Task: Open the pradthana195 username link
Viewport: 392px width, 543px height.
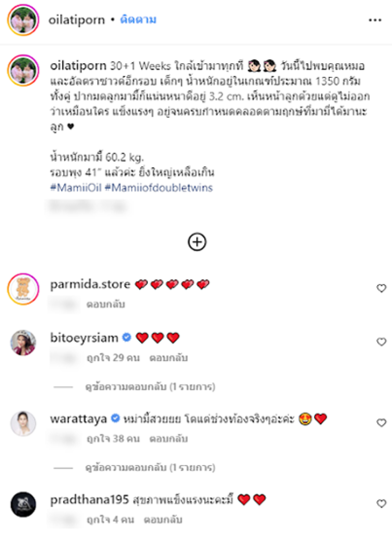Action: (x=89, y=500)
